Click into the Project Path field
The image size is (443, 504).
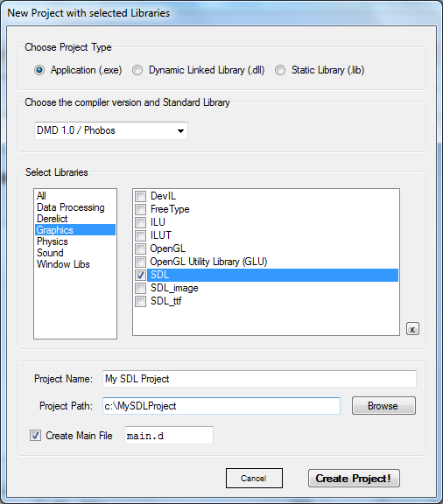click(221, 406)
